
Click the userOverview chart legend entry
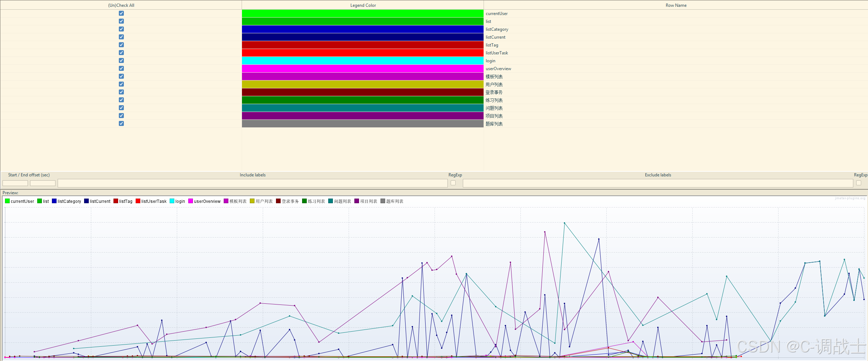204,201
